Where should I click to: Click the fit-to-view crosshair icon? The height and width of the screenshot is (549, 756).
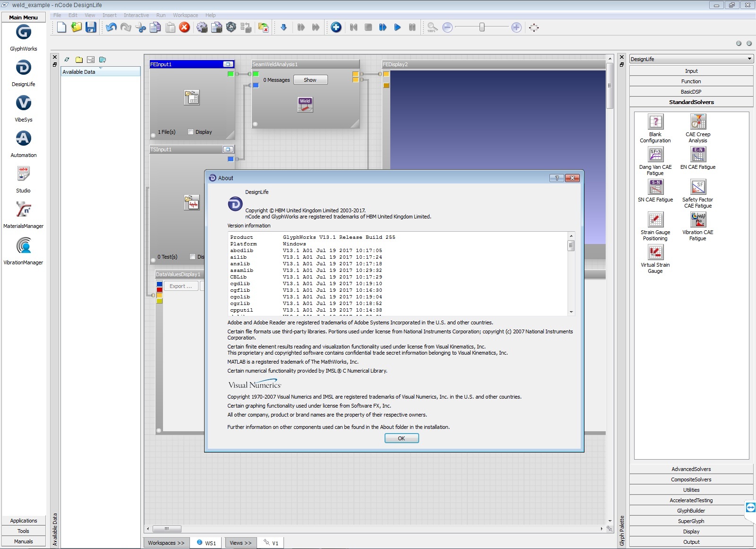click(x=534, y=27)
